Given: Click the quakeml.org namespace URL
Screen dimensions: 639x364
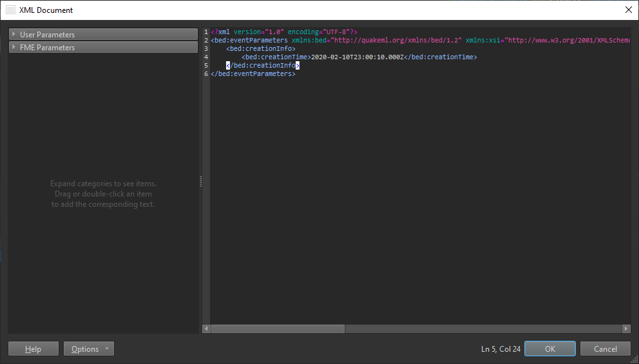Looking at the screenshot, I should (x=396, y=40).
